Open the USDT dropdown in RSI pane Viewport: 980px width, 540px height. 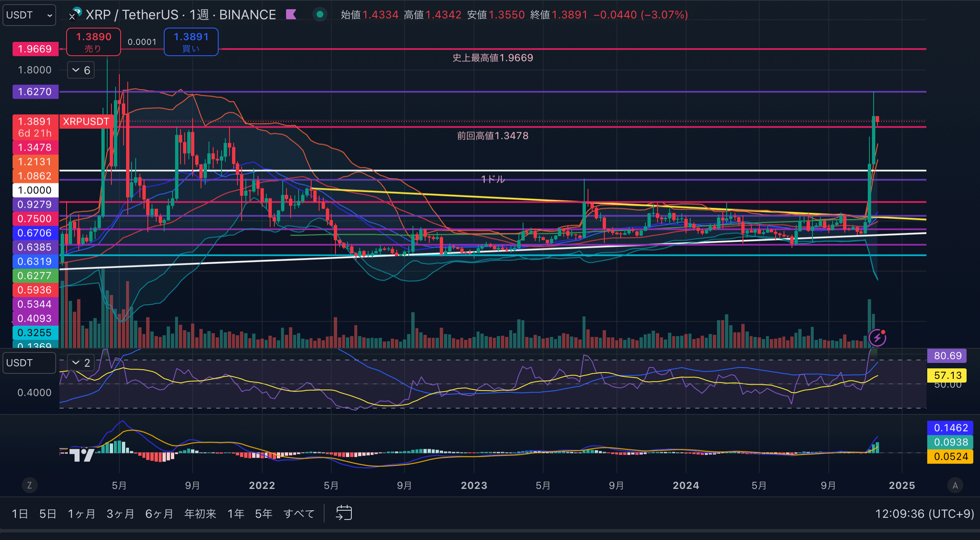pos(29,363)
